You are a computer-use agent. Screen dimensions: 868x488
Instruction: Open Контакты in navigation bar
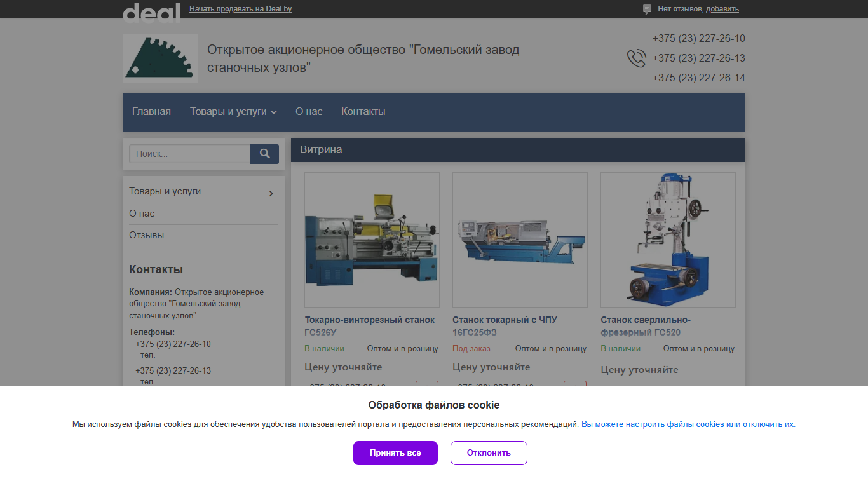tap(363, 112)
